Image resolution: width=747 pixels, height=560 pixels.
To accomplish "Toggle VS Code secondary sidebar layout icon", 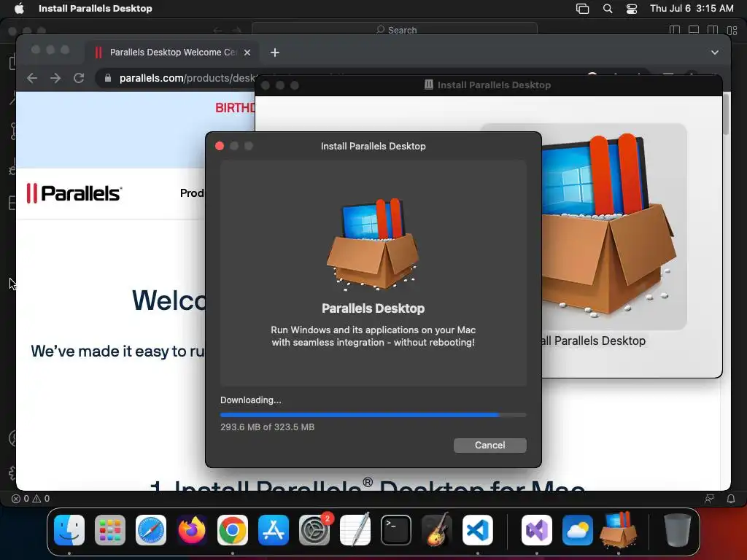I will (x=713, y=30).
